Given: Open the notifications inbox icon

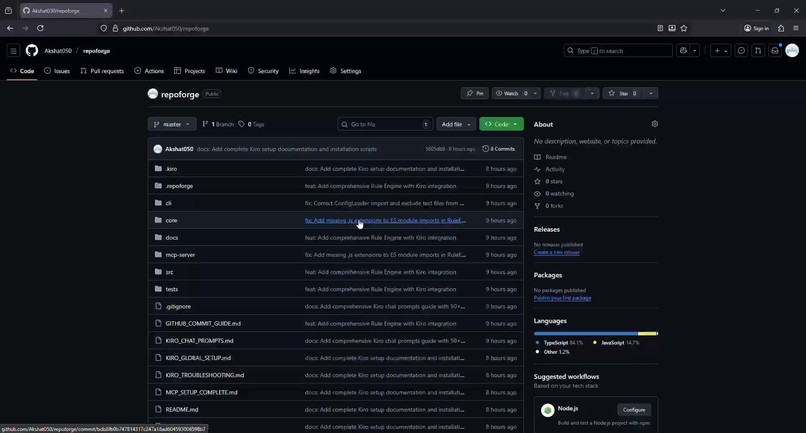Looking at the screenshot, I should click(x=775, y=50).
